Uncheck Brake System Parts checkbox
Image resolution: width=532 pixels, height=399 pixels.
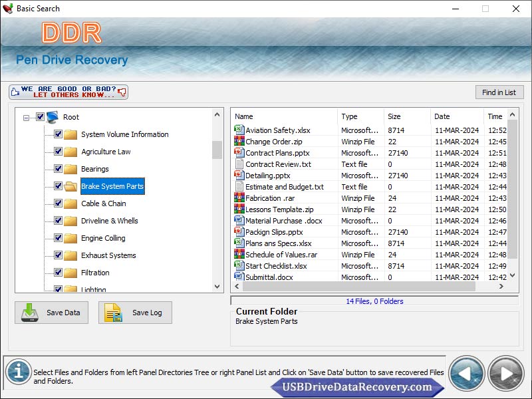pos(58,186)
